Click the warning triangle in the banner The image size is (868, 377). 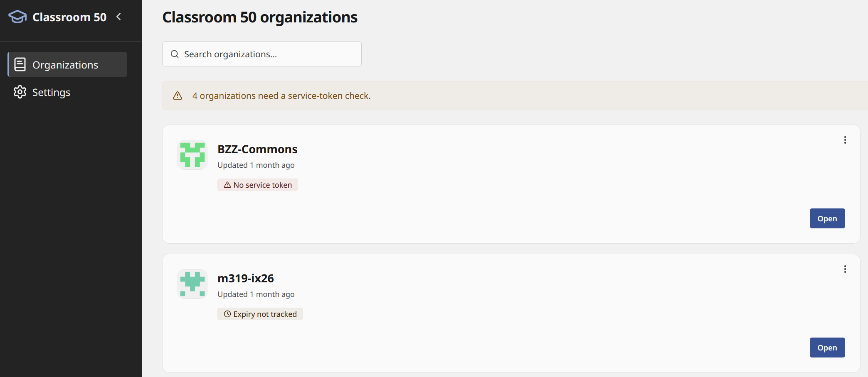click(x=178, y=95)
